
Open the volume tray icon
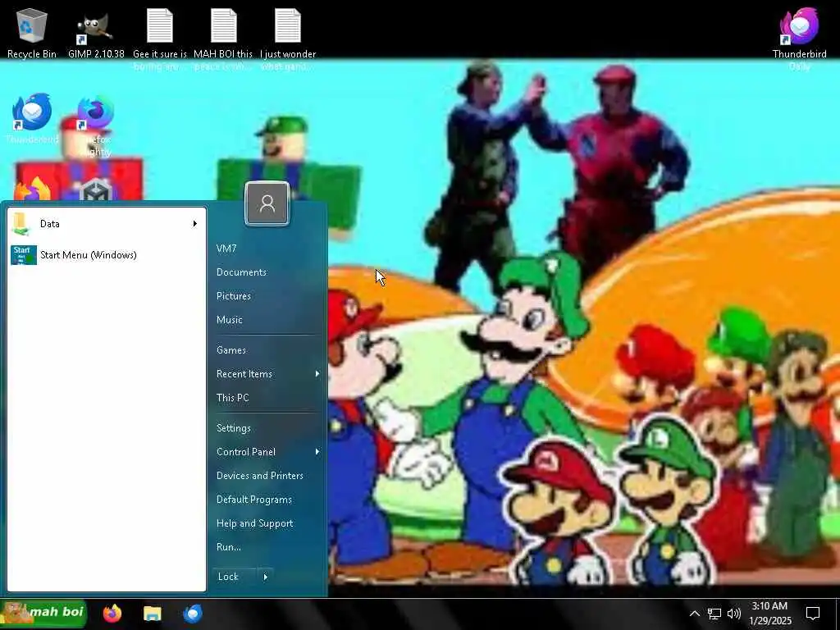click(x=734, y=614)
